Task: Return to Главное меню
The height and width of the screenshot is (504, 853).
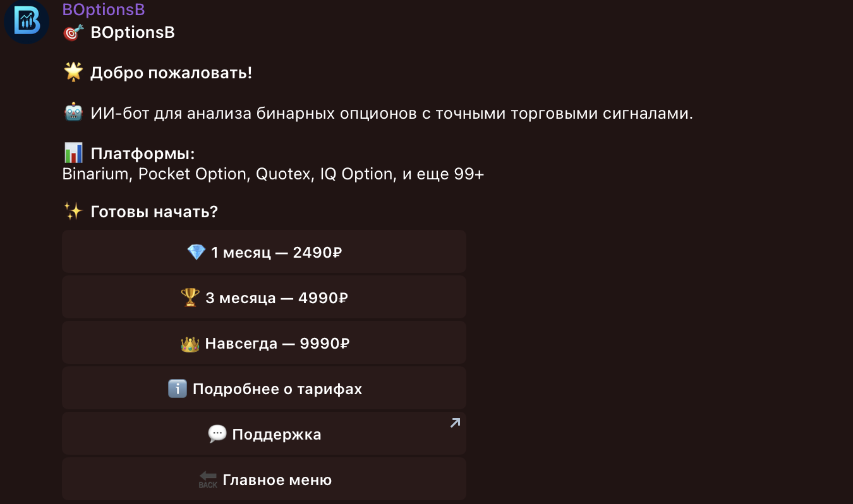Action: (x=263, y=479)
